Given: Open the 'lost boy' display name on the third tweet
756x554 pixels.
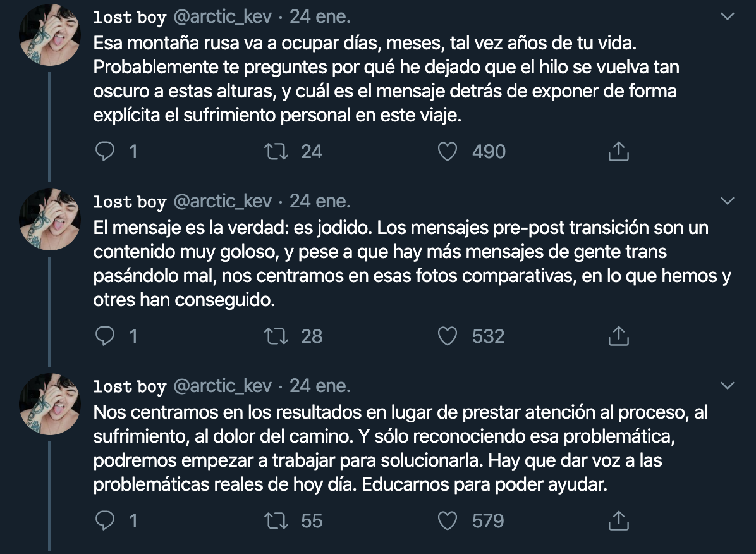Looking at the screenshot, I should (130, 386).
